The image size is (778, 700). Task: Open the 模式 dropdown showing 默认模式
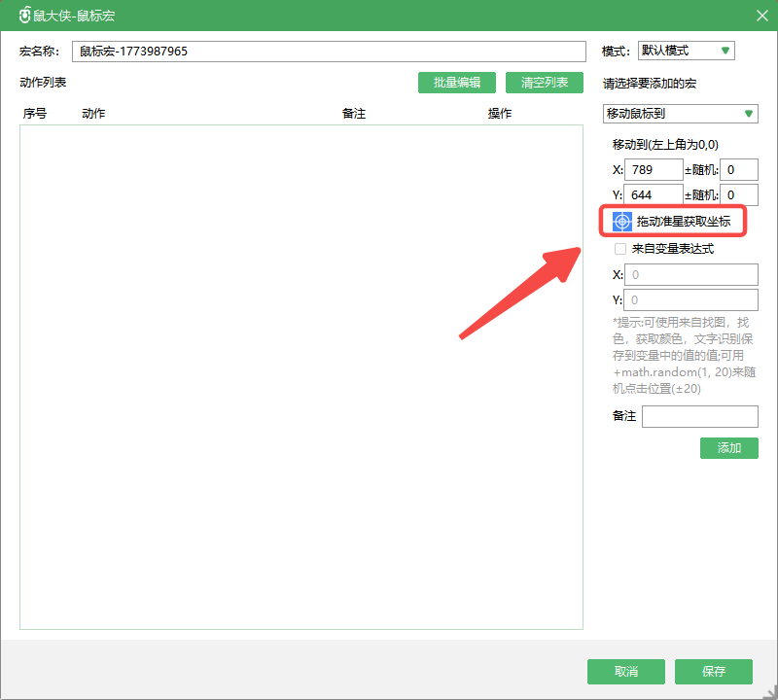[686, 51]
